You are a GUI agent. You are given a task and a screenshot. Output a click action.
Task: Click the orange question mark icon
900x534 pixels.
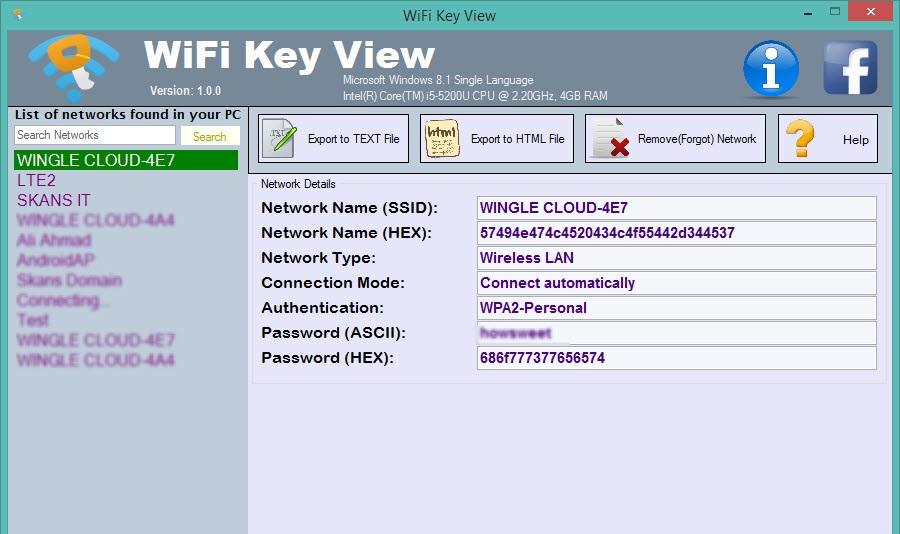point(800,138)
